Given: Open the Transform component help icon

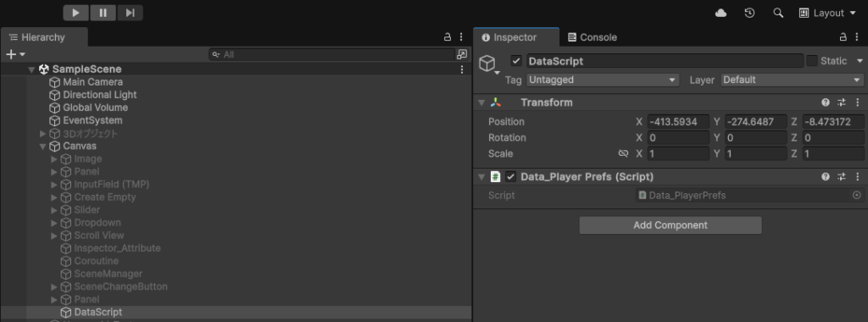Looking at the screenshot, I should [x=826, y=103].
